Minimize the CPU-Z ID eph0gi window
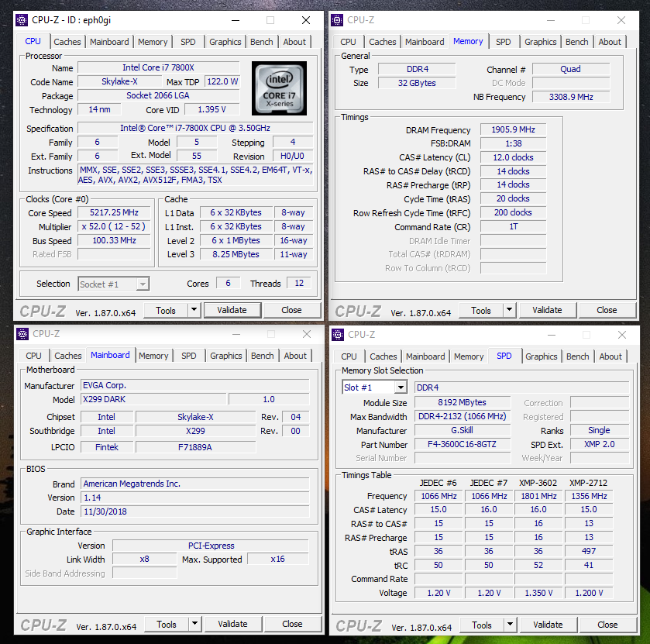Viewport: 650px width, 644px height. click(x=236, y=20)
